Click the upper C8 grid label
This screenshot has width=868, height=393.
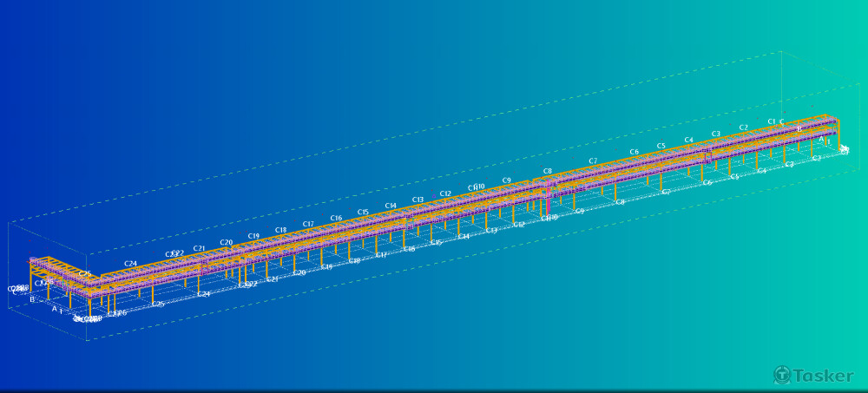547,171
